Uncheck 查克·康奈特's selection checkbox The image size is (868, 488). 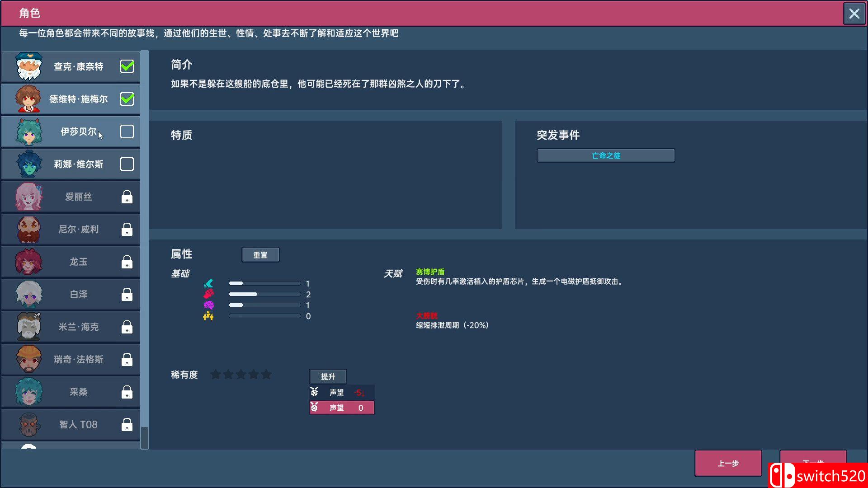(127, 66)
